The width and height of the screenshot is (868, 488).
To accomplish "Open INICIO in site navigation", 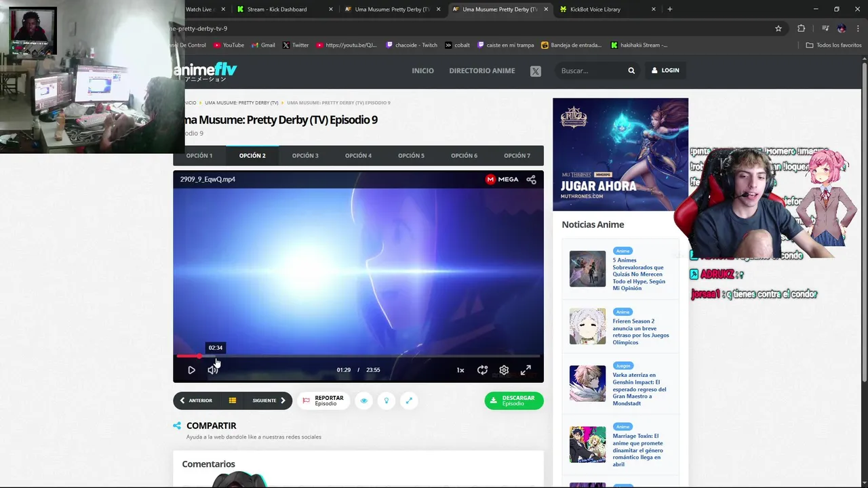I will [422, 70].
